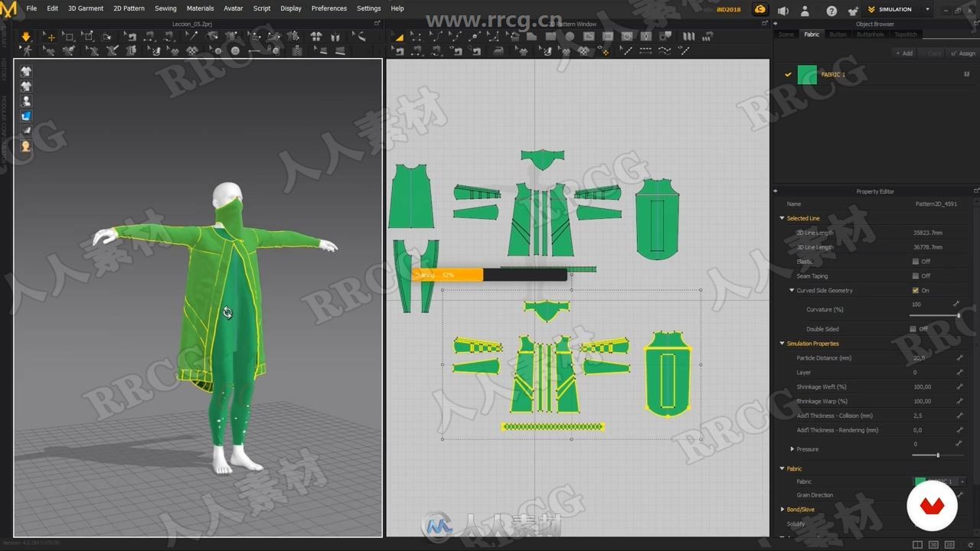Toggle the FABRIC 1 check mark
The height and width of the screenshot is (551, 980).
click(x=787, y=74)
